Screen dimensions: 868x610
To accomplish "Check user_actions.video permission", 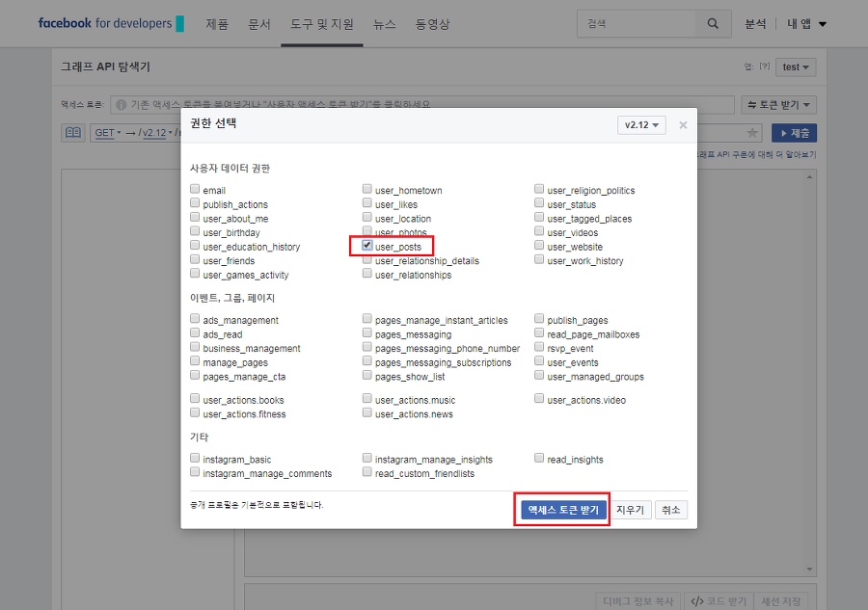I will (539, 398).
